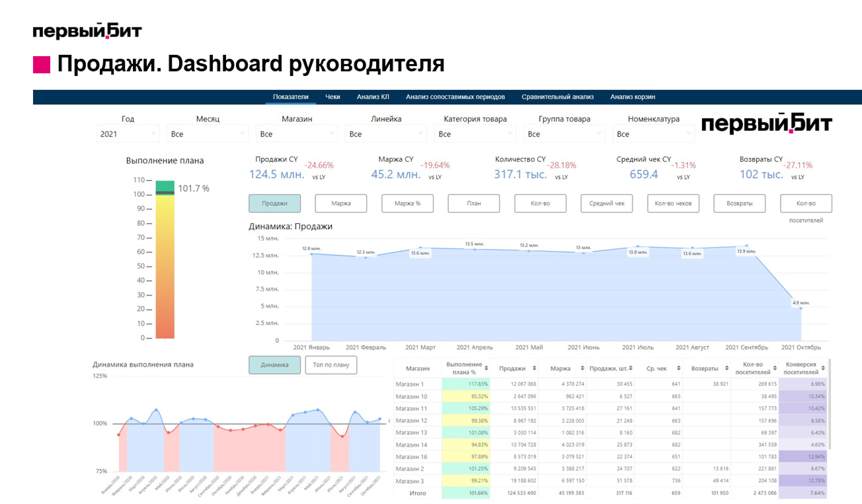
Task: Show the Маржа % metric
Action: (x=407, y=203)
